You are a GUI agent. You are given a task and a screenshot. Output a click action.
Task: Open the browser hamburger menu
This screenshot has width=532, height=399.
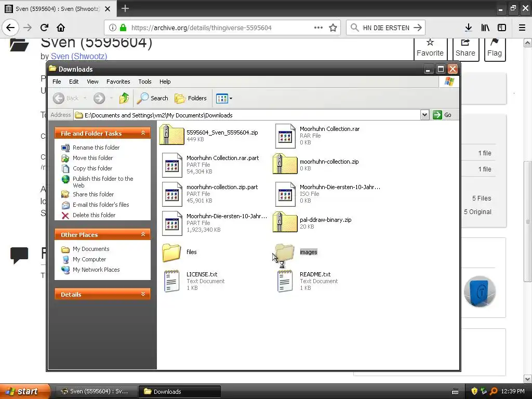click(522, 28)
